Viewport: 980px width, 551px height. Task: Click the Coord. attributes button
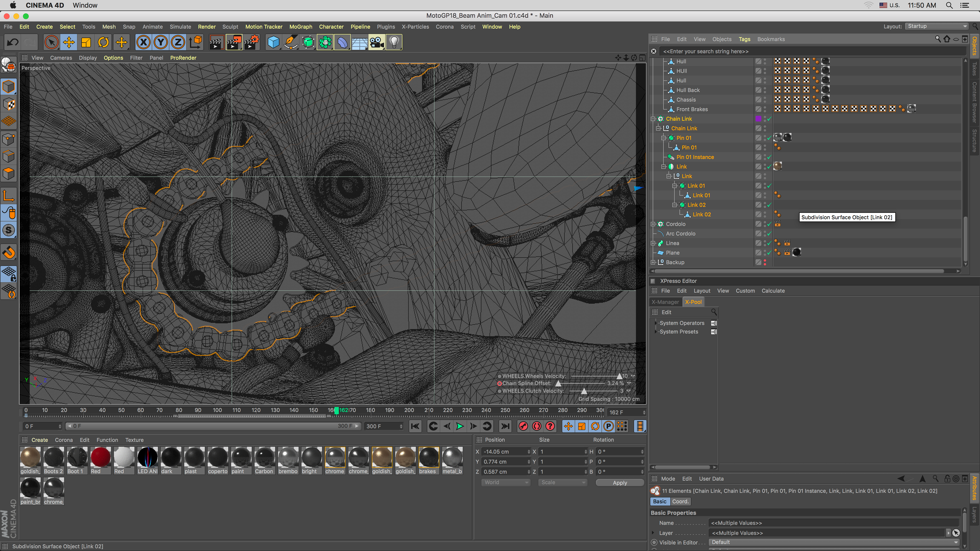coord(680,502)
